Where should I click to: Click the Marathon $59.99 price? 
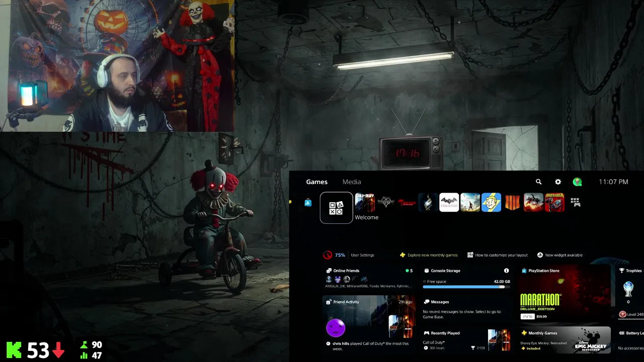pos(541,317)
